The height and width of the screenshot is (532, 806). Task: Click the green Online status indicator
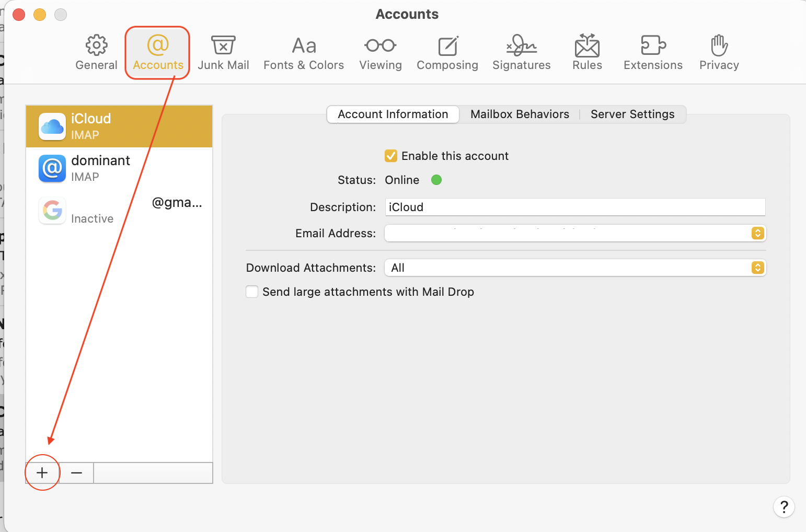[x=436, y=180]
